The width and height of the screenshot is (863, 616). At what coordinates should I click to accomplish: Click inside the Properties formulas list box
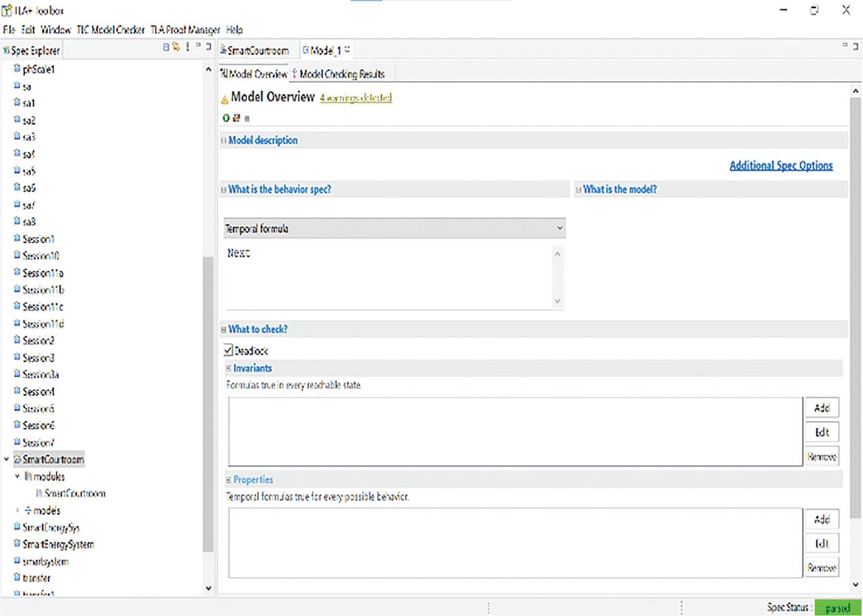click(x=515, y=543)
